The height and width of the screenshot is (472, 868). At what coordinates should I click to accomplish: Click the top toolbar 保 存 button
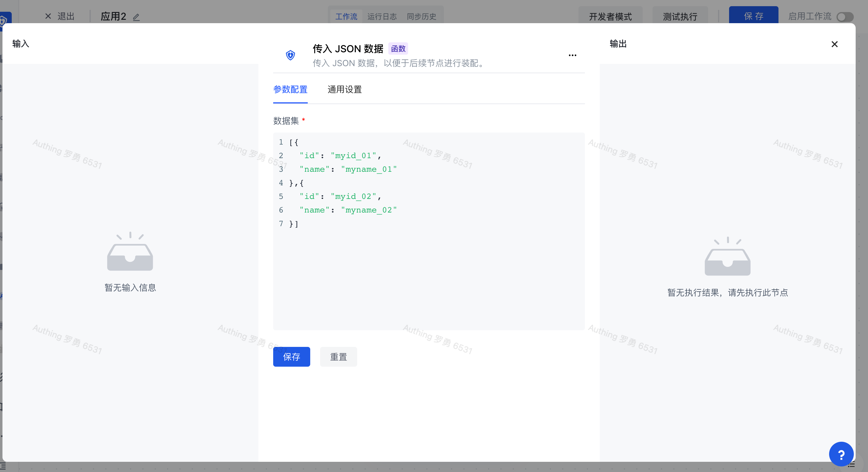coord(753,16)
